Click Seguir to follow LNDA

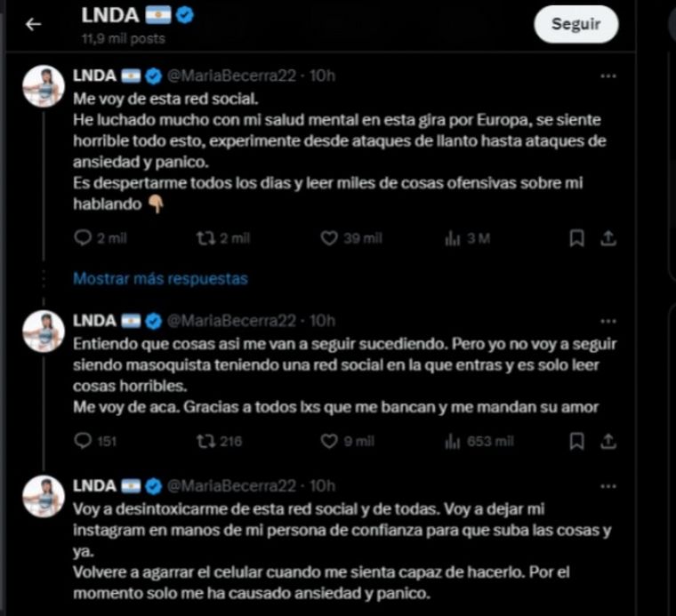click(575, 25)
